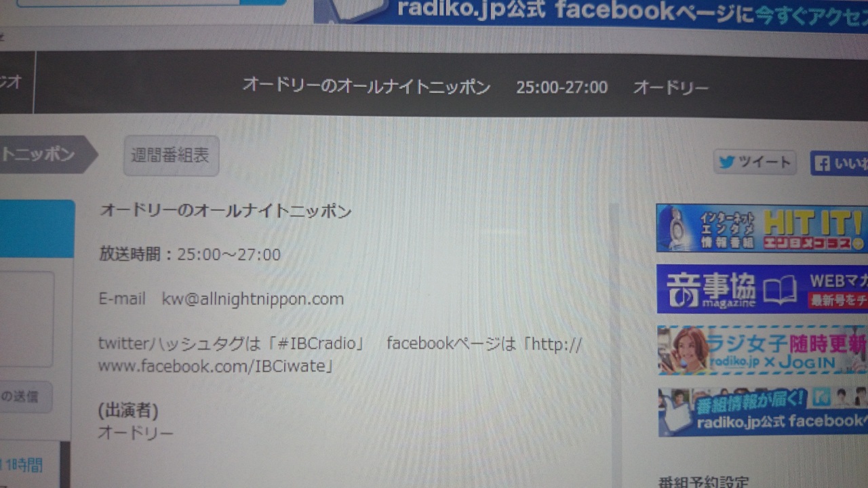Click the の送信 send button at left
Viewport: 868px width, 488px height.
click(x=26, y=397)
